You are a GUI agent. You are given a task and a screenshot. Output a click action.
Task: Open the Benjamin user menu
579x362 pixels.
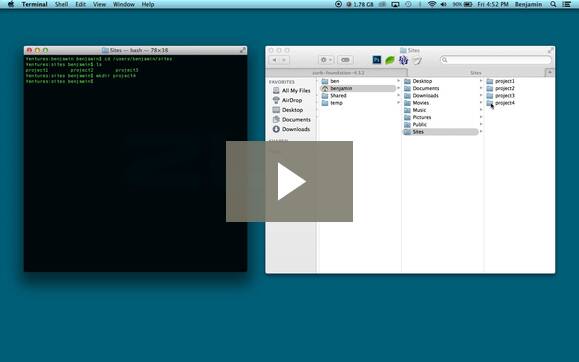point(528,4)
